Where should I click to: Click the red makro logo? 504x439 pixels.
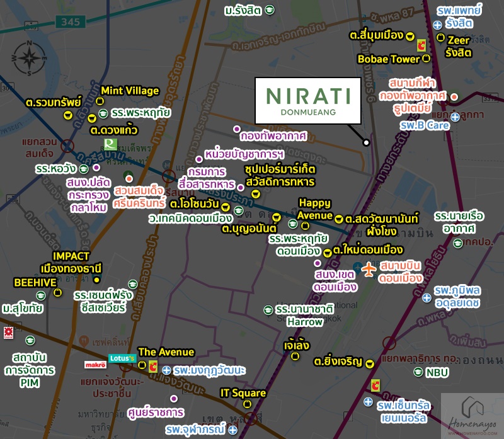(96, 365)
